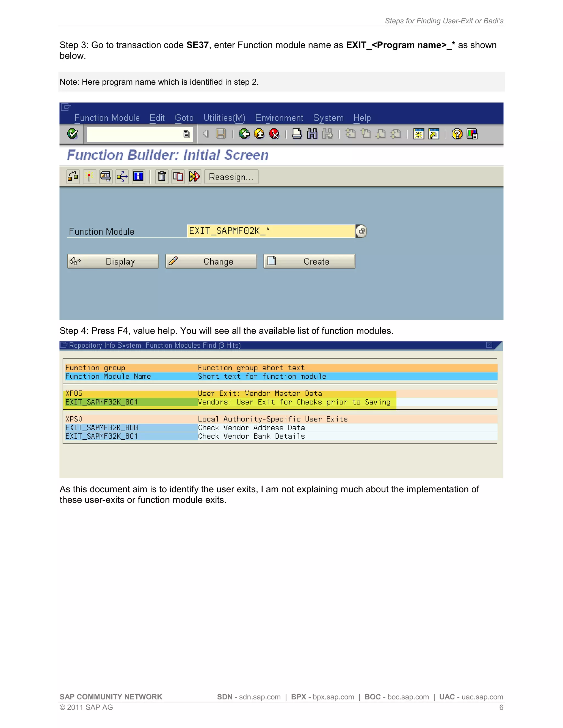Click 'Check Vendor Address Data' text

click(x=252, y=428)
